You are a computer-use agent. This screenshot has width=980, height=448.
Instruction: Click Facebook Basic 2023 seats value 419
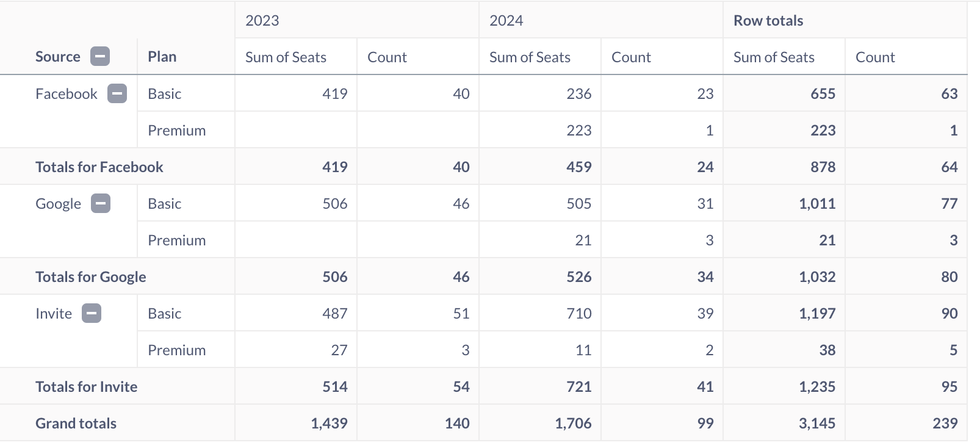coord(335,94)
